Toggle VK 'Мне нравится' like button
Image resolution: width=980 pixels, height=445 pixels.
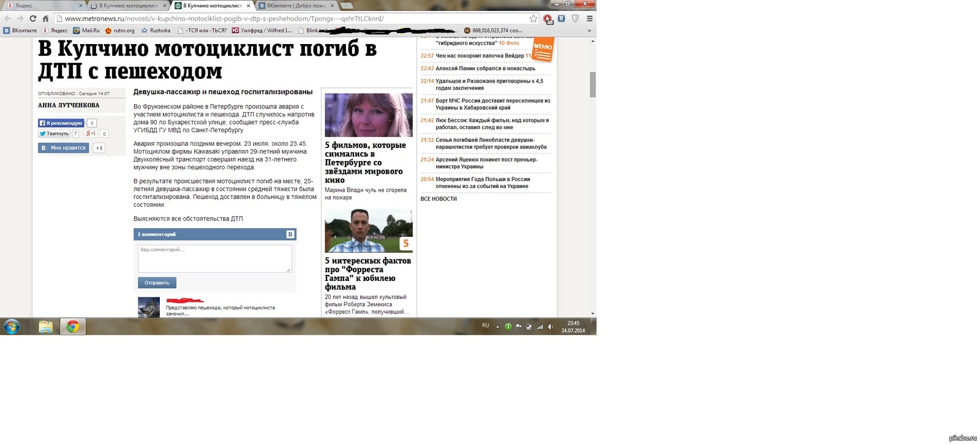[x=64, y=148]
